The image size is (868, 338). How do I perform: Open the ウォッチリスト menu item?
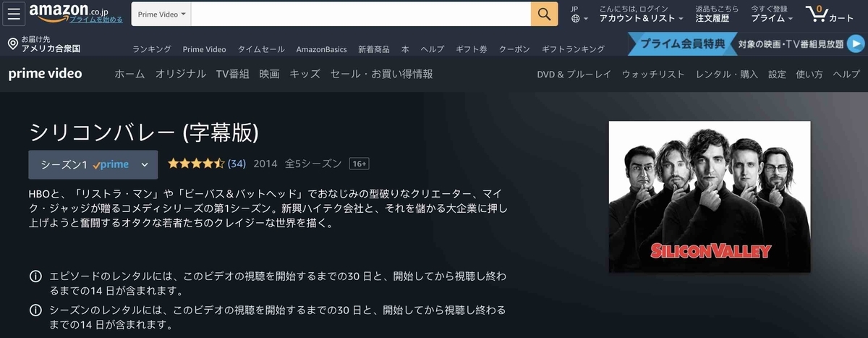pyautogui.click(x=653, y=74)
